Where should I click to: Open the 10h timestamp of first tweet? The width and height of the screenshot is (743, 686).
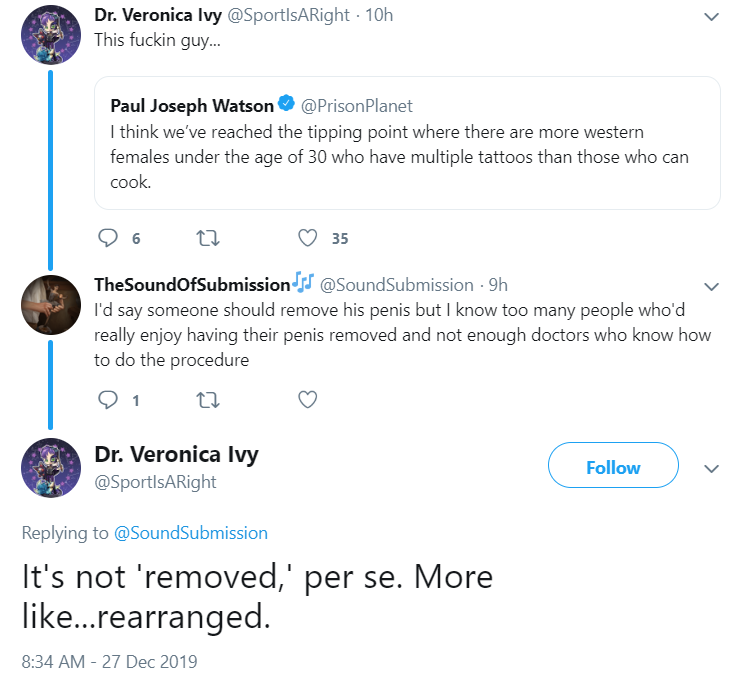coord(380,16)
